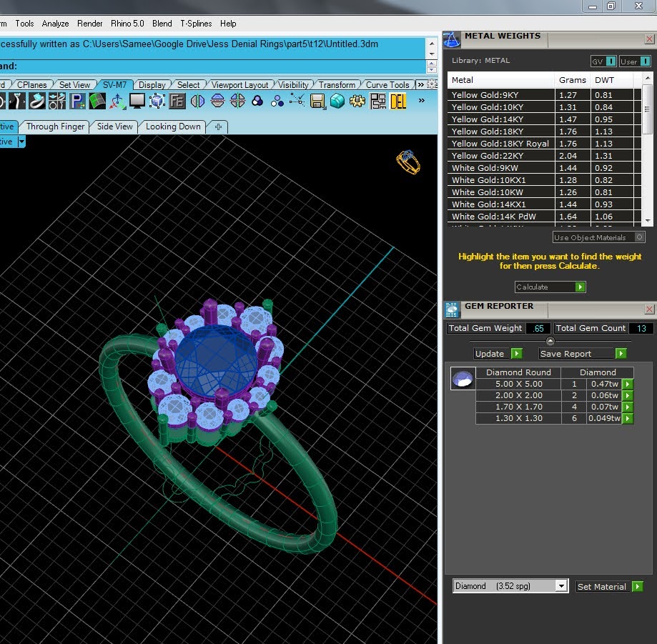This screenshot has height=644, width=657.
Task: Click the vertical mirror symmetry icon
Action: point(197,101)
